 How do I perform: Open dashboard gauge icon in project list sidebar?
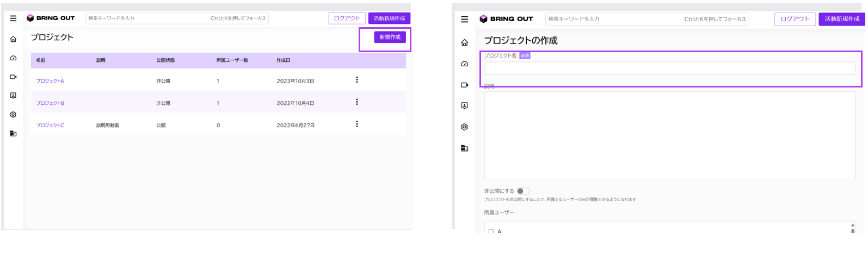click(13, 58)
